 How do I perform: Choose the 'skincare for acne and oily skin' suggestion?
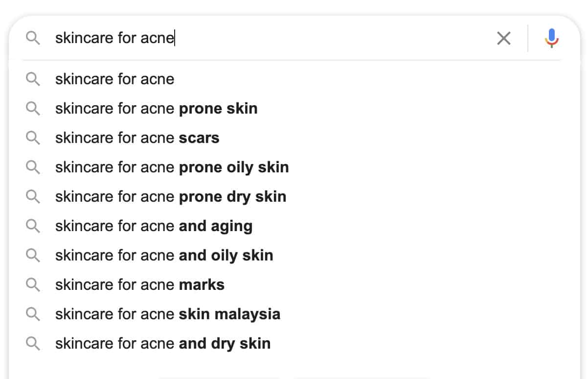(x=164, y=255)
